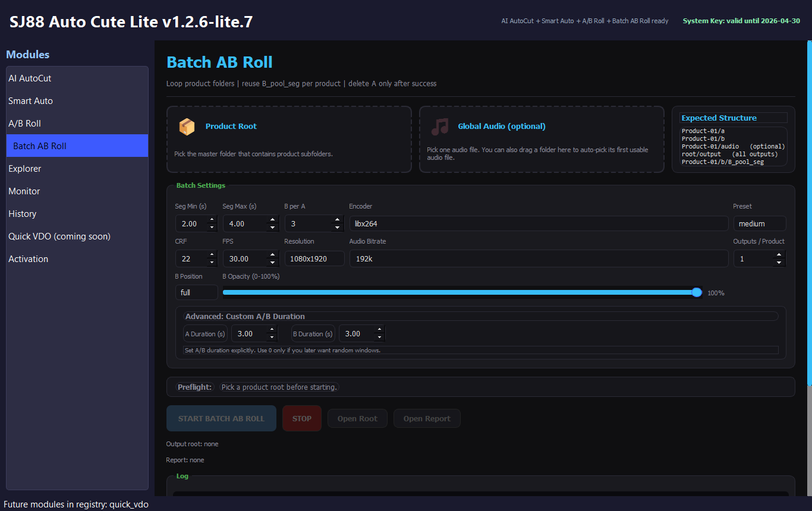This screenshot has height=511, width=812.
Task: Increase FPS value with up arrow
Action: 272,254
